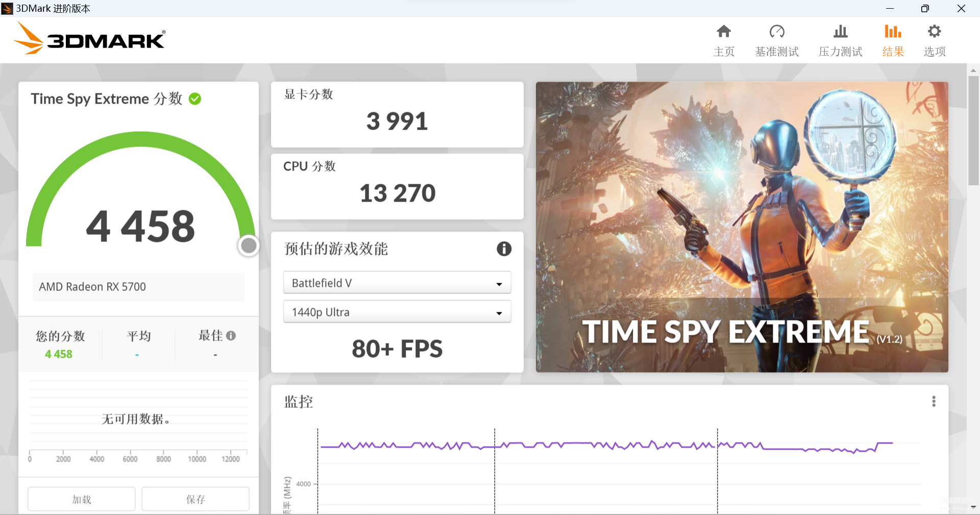
Task: Click the CPU 分数 value 13 270
Action: pos(397,193)
